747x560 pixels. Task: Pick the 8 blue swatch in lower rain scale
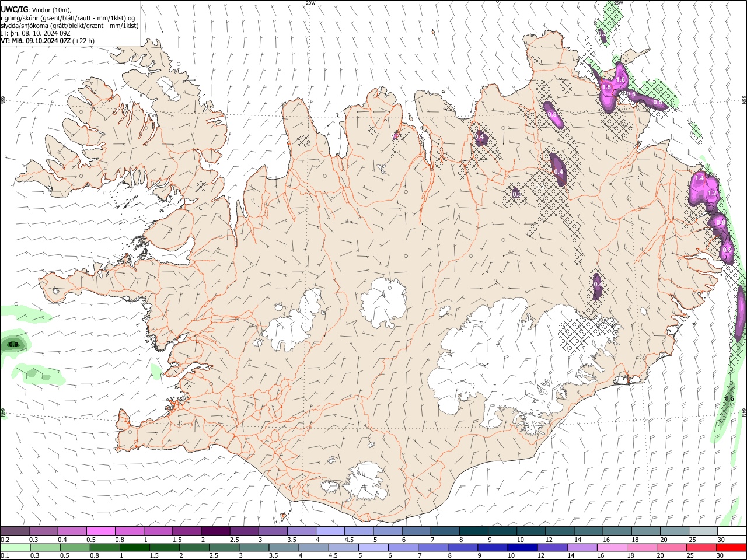462,547
